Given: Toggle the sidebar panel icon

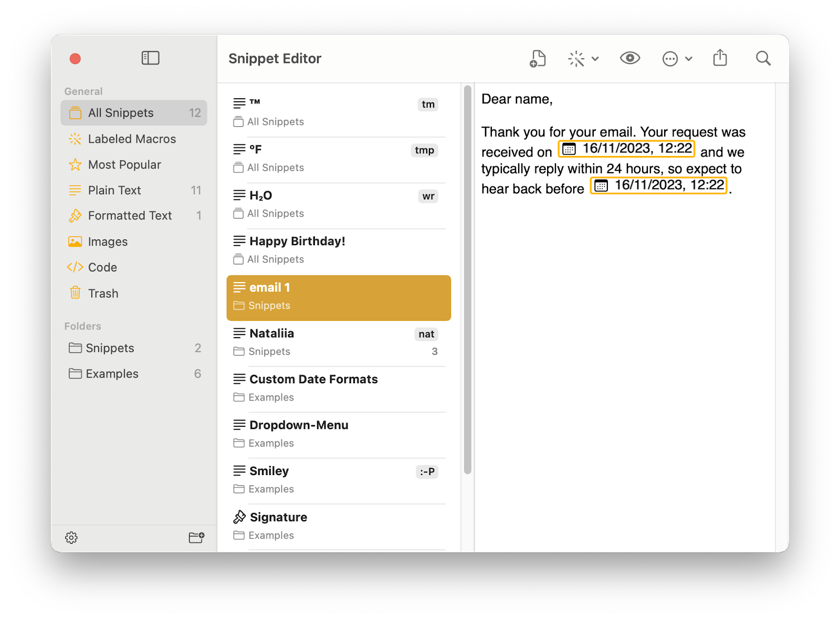Looking at the screenshot, I should [x=150, y=58].
